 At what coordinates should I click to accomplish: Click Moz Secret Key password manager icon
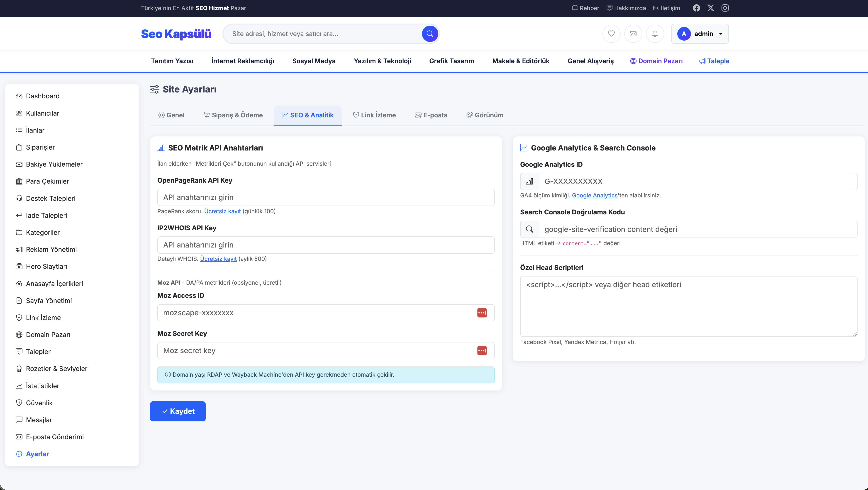(x=482, y=351)
